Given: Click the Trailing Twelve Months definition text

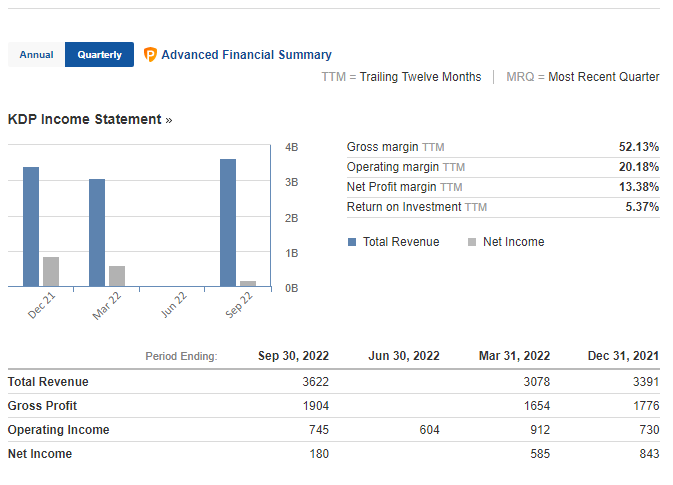Looking at the screenshot, I should click(x=420, y=77).
